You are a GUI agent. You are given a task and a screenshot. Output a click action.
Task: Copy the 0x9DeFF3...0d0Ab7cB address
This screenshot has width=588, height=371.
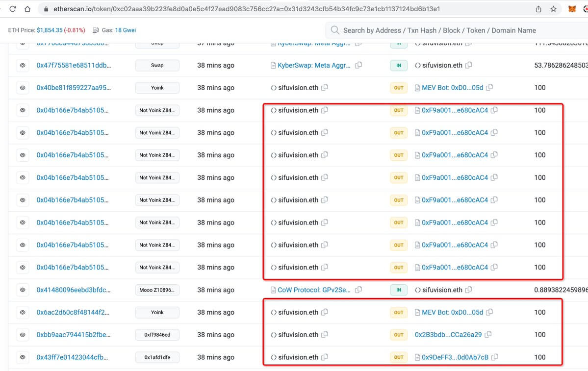point(495,357)
